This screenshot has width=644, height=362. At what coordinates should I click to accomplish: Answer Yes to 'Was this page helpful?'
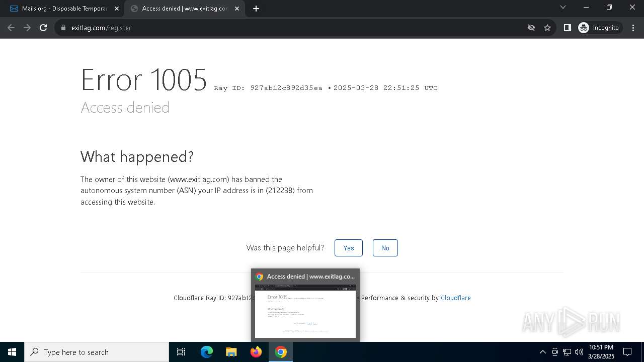coord(349,248)
